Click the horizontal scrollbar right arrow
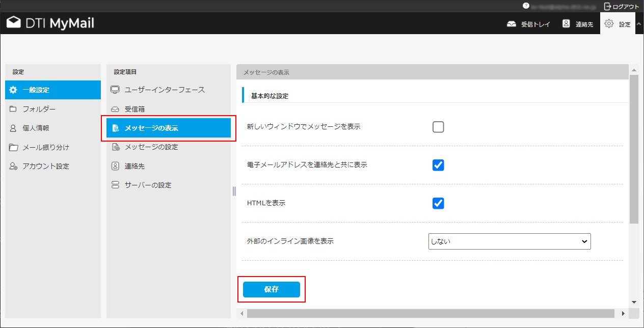The width and height of the screenshot is (644, 328). (623, 313)
